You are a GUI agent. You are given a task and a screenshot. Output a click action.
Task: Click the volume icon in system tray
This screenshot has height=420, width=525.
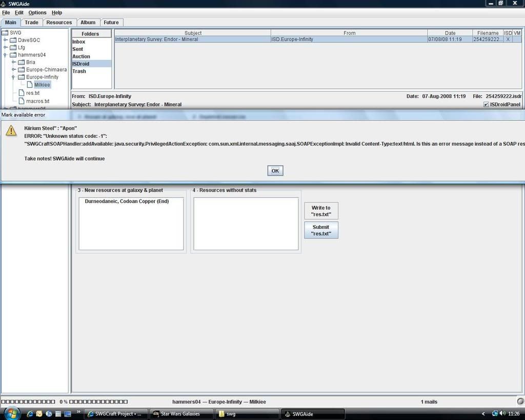(502, 414)
